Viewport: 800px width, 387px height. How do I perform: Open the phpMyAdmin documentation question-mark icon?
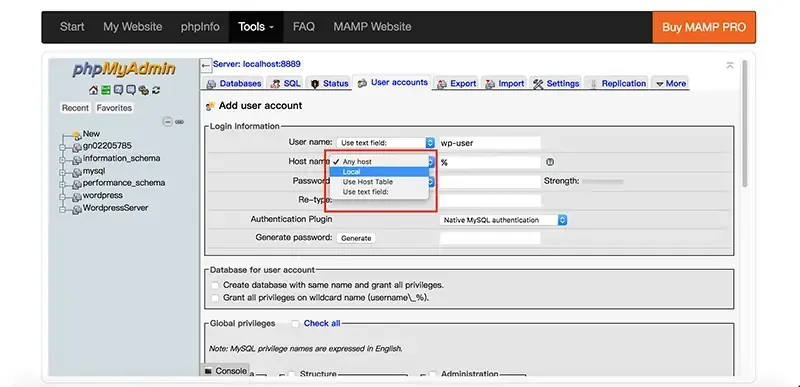point(118,90)
